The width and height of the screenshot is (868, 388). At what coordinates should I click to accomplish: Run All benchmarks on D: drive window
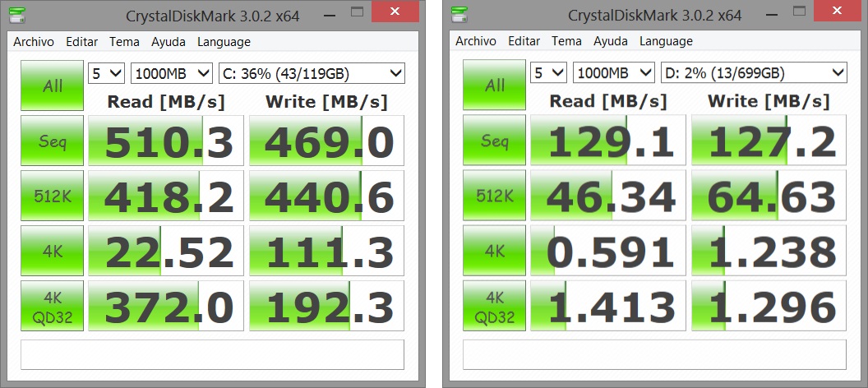coord(494,85)
